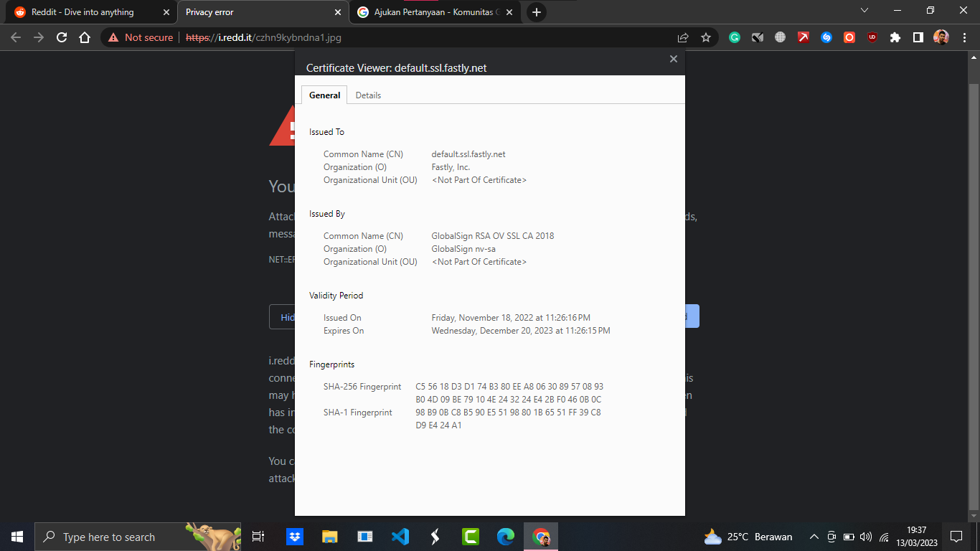This screenshot has width=980, height=551.
Task: Open the Chrome profile avatar
Action: coord(941,37)
